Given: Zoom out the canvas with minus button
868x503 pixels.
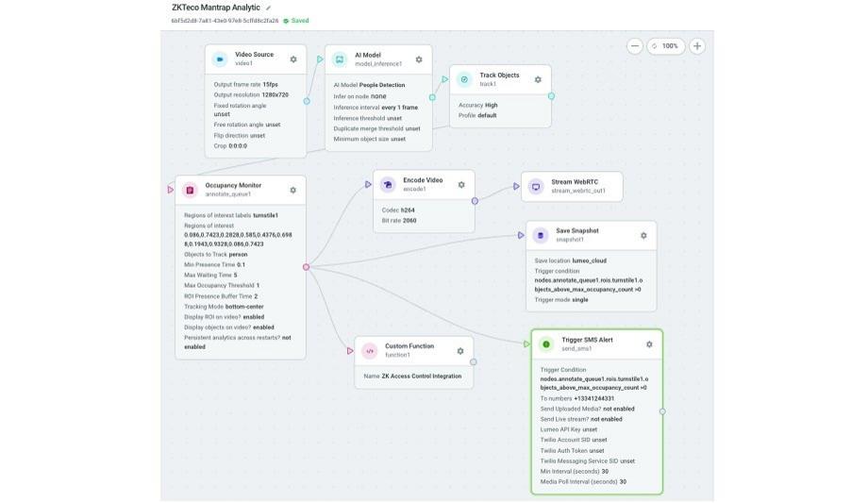Looking at the screenshot, I should [x=635, y=45].
